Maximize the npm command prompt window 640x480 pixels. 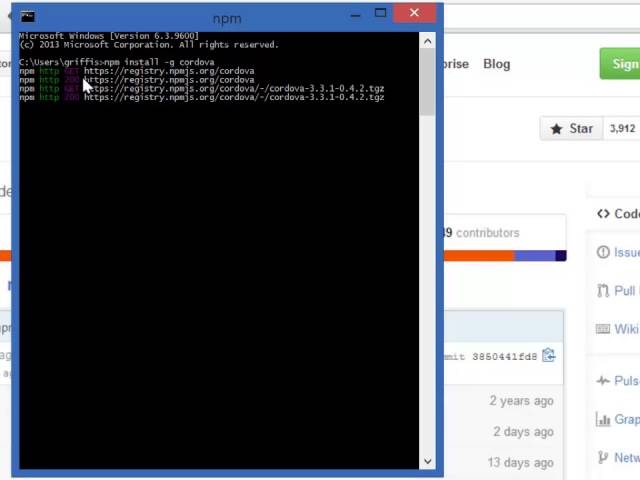point(380,14)
